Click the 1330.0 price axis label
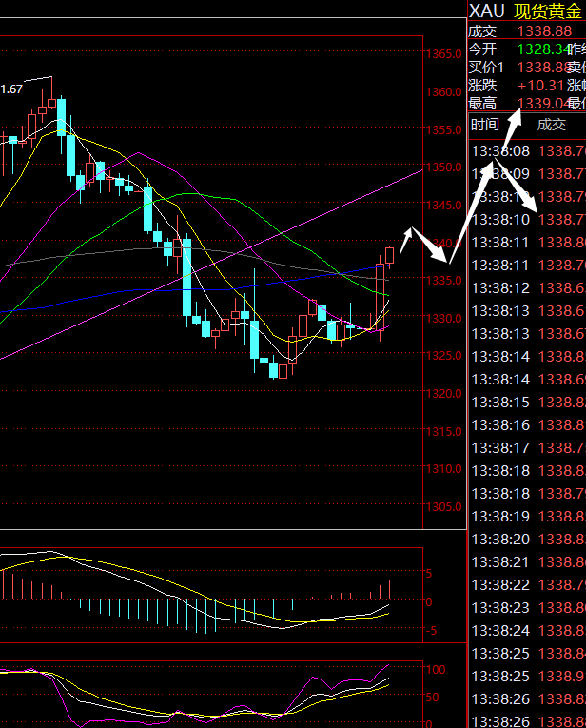Screen dimensions: 586x728 [x=444, y=318]
